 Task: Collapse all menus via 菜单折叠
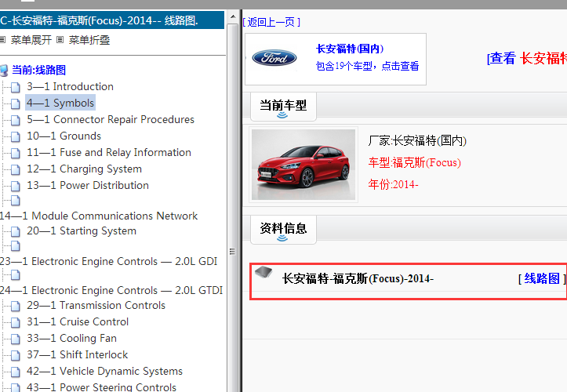pos(89,40)
